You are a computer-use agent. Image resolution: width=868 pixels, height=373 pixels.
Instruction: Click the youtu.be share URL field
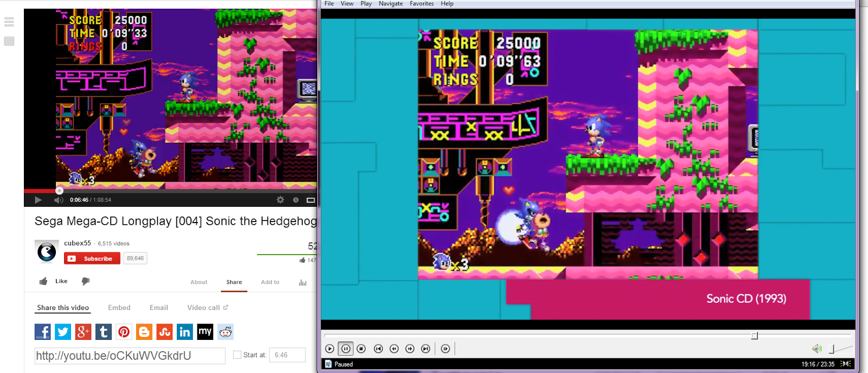pyautogui.click(x=130, y=356)
